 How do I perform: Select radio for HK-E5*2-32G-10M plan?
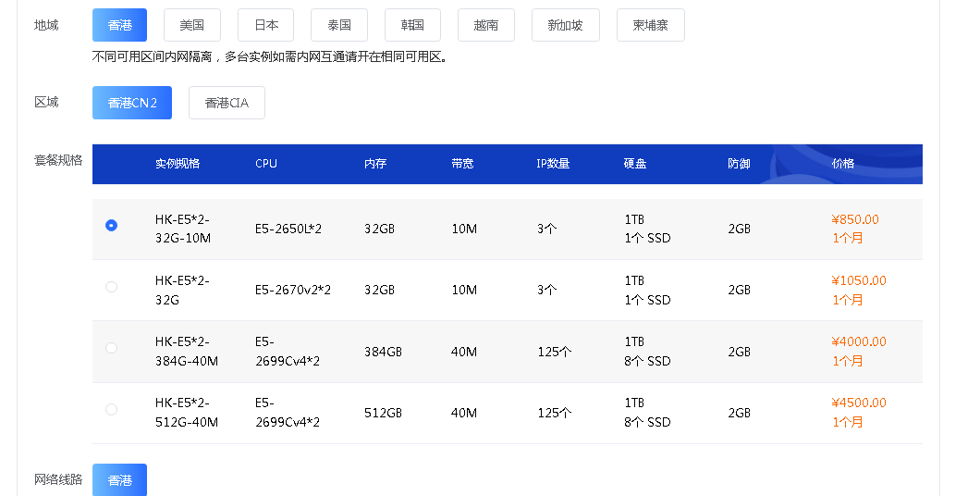[x=112, y=225]
